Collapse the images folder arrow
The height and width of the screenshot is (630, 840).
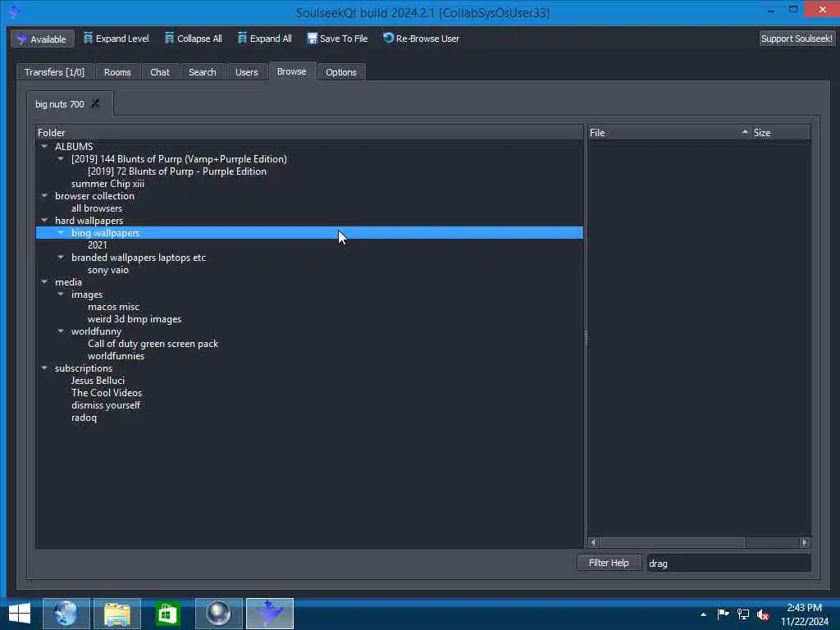[61, 294]
